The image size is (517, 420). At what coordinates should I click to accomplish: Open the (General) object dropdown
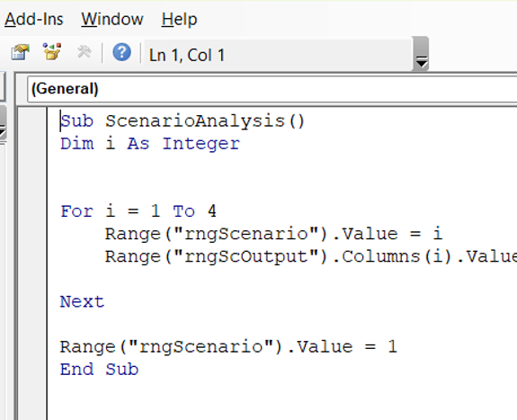pos(272,89)
